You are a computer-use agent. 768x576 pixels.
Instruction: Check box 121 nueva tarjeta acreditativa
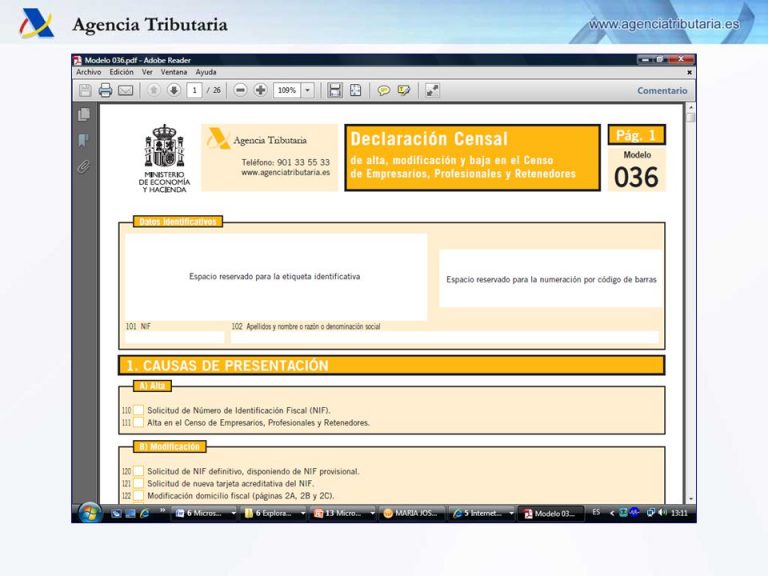[x=139, y=483]
